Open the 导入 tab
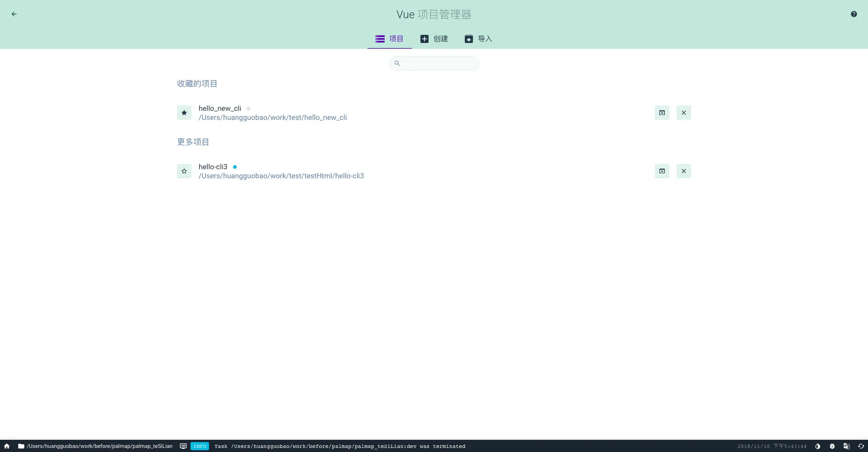The height and width of the screenshot is (452, 868). 478,39
